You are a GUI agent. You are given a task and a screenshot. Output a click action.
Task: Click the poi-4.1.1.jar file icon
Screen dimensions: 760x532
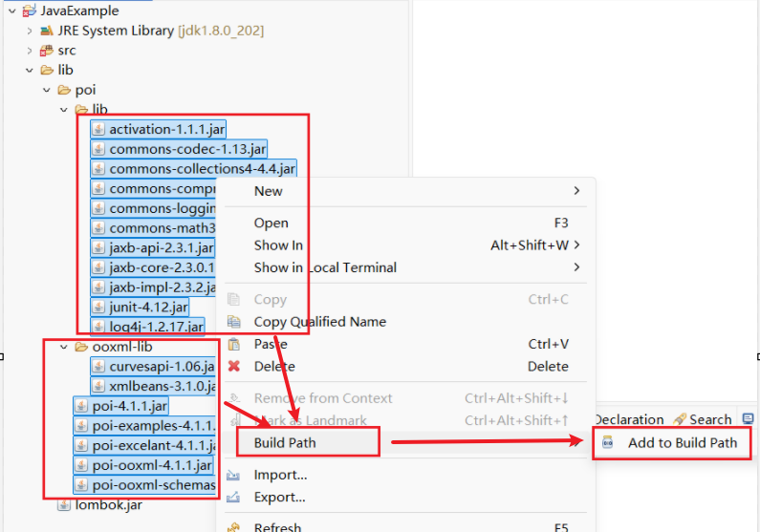pos(81,406)
